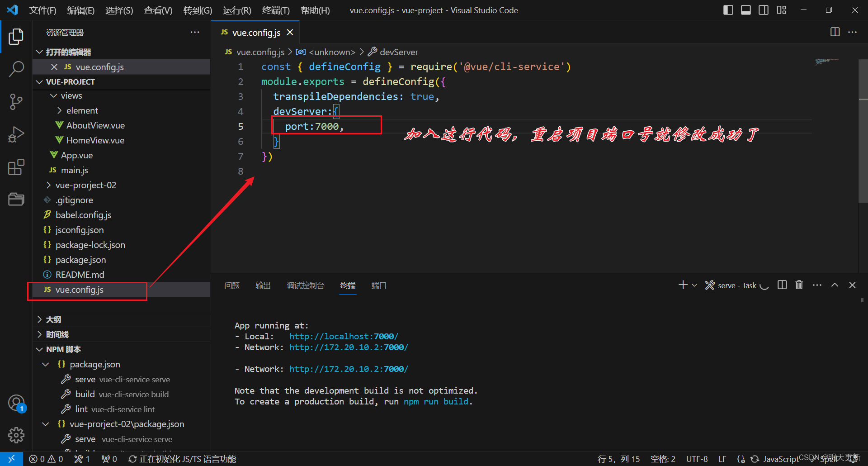Viewport: 868px width, 466px height.
Task: Change cursor position line 5 column 15
Action: 618,459
